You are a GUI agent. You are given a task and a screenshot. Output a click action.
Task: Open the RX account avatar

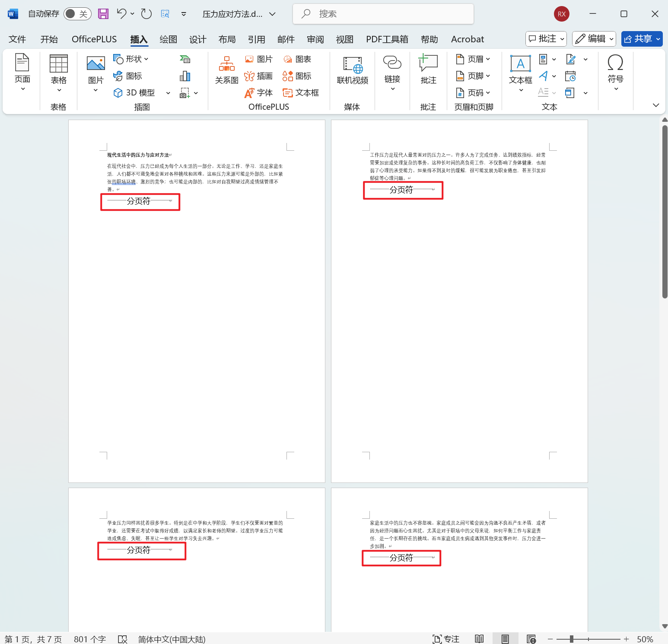pos(562,14)
